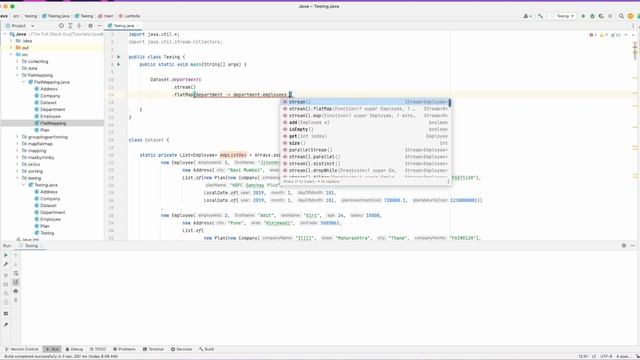Open Build tool window tab
640x360 pixels.
click(x=207, y=349)
